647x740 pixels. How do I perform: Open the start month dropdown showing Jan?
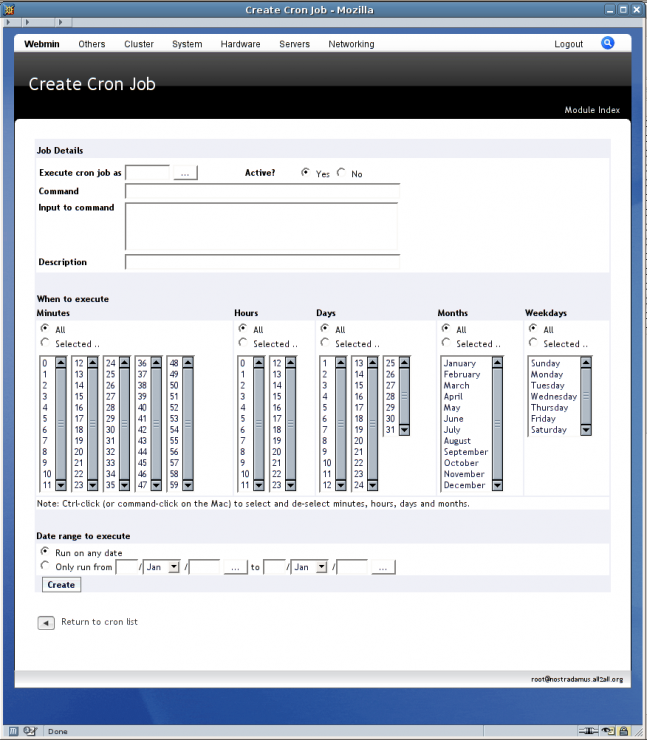point(161,567)
